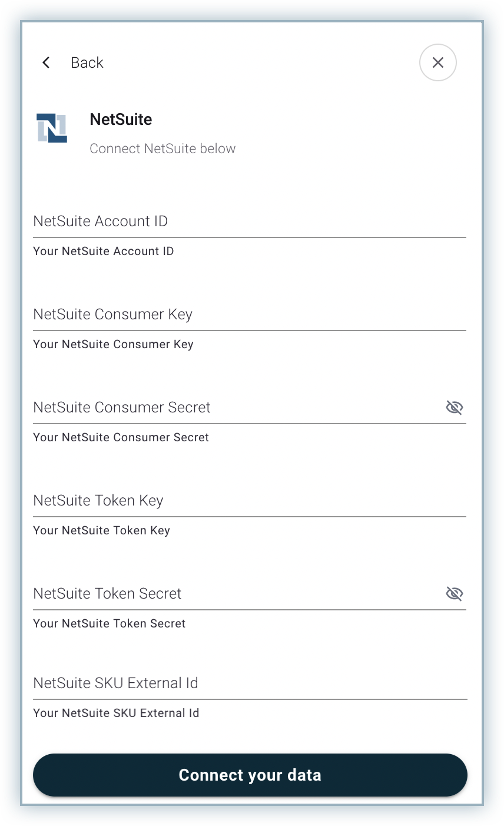Click 'Your NetSuite Account ID' helper text

pos(104,252)
